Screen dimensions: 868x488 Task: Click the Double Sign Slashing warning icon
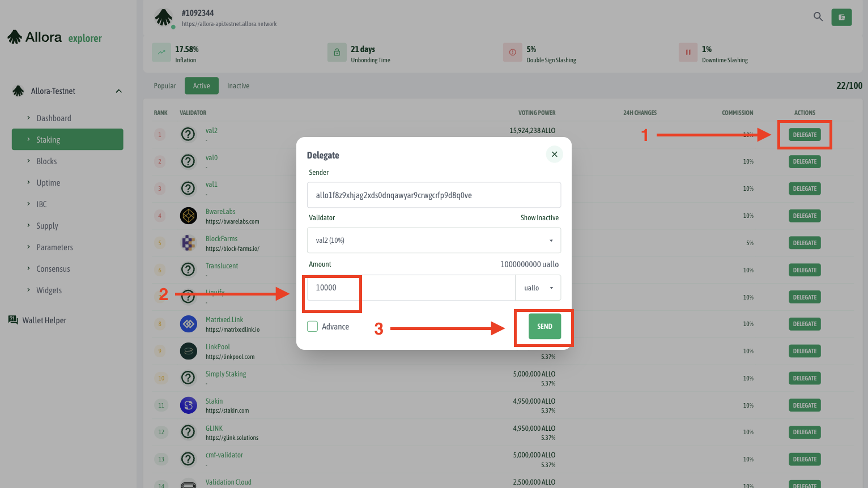click(513, 52)
